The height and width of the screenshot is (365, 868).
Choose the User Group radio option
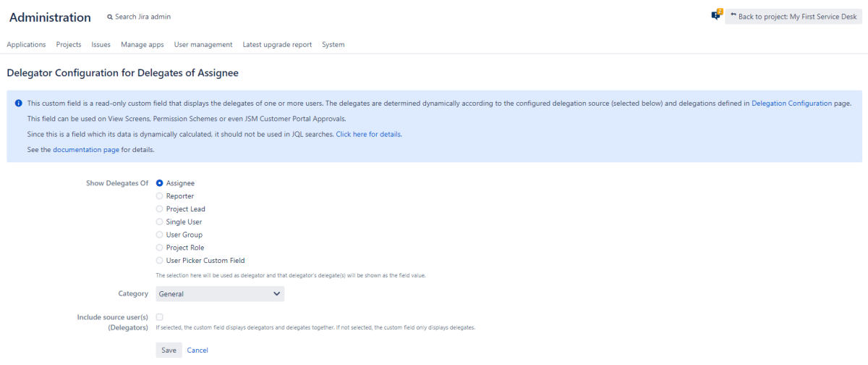[x=160, y=235]
